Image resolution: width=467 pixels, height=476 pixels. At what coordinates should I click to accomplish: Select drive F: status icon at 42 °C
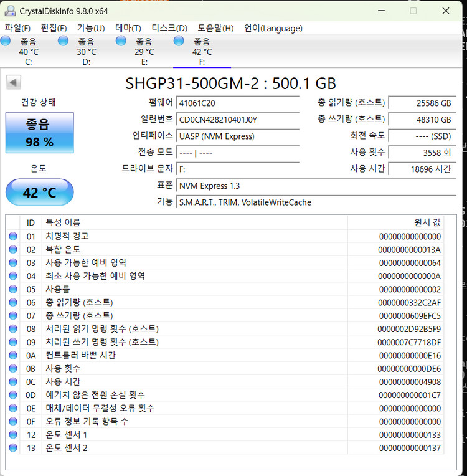point(179,40)
